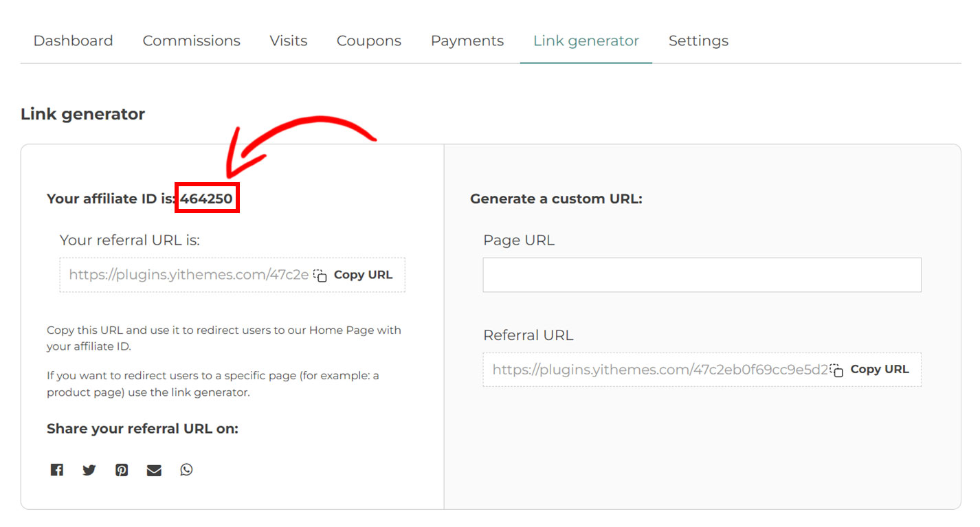Focus the Page URL input field

coord(702,275)
